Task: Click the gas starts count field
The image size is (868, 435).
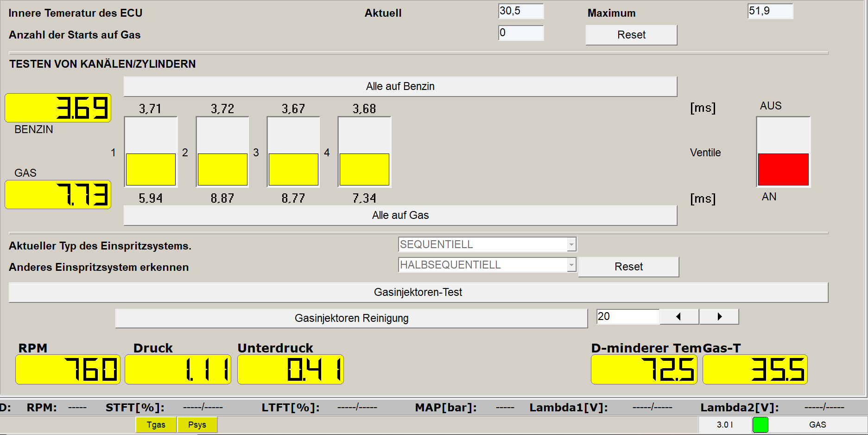Action: coord(521,33)
